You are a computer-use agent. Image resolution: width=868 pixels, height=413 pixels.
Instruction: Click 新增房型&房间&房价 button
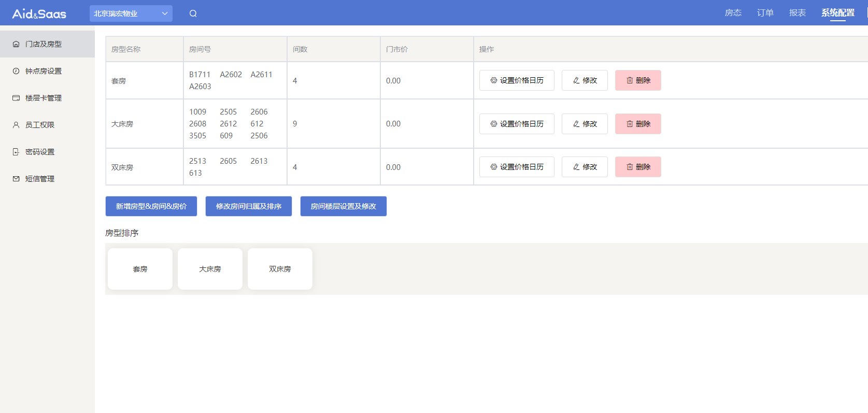[151, 206]
